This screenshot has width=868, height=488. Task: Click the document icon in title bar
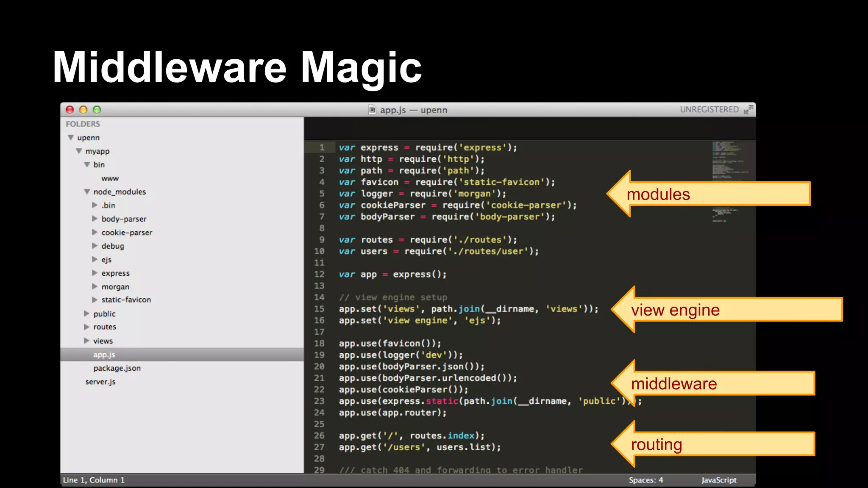372,110
